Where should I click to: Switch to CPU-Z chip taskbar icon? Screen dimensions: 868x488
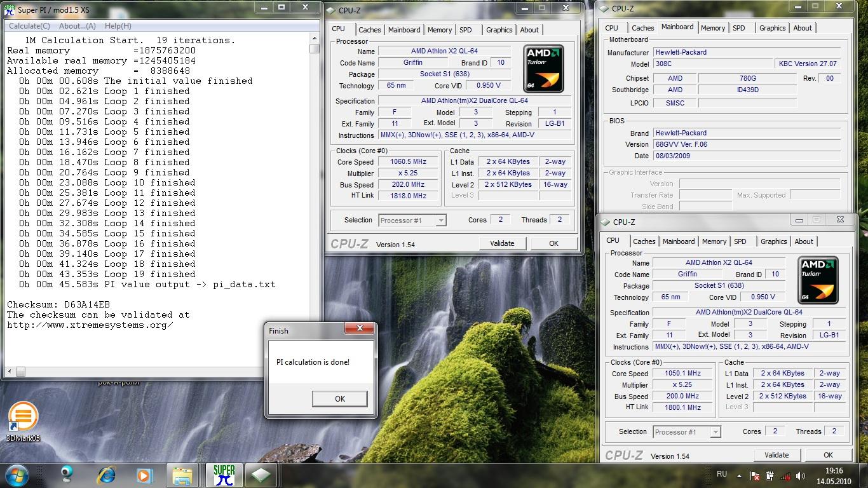[260, 475]
